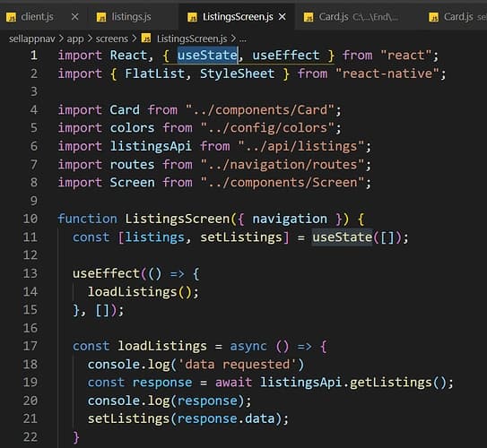Viewport: 487px width, 448px height.
Task: Click line number 10 in gutter
Action: (x=30, y=219)
